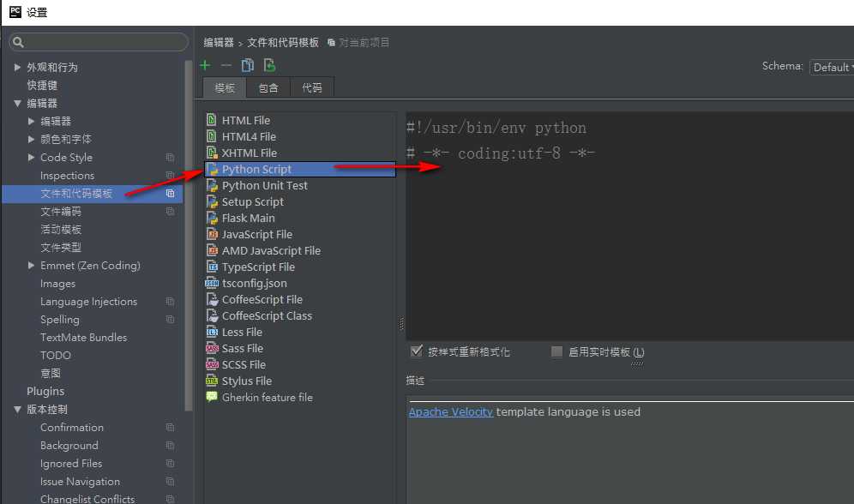Open the TextMate Bundles settings page
854x504 pixels.
tap(83, 338)
